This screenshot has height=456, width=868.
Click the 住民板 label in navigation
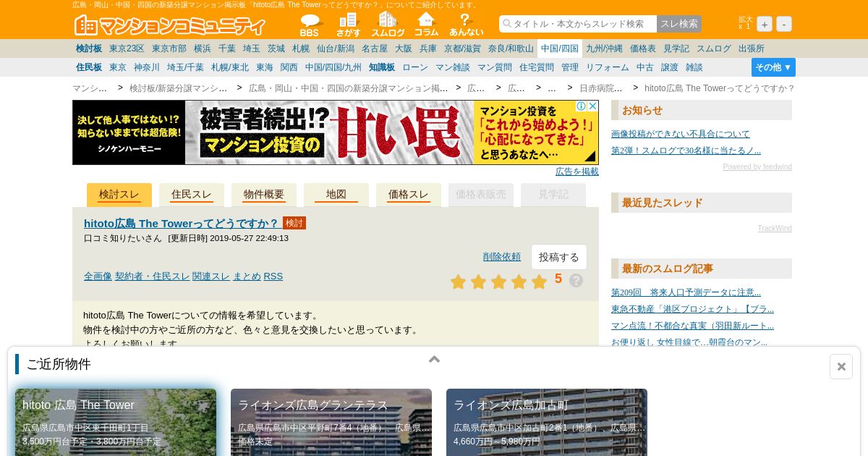click(89, 67)
